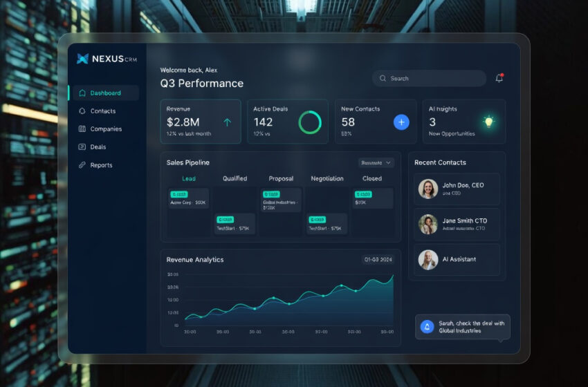The height and width of the screenshot is (387, 588).
Task: Open the Global Industries deal card
Action: coord(281,200)
